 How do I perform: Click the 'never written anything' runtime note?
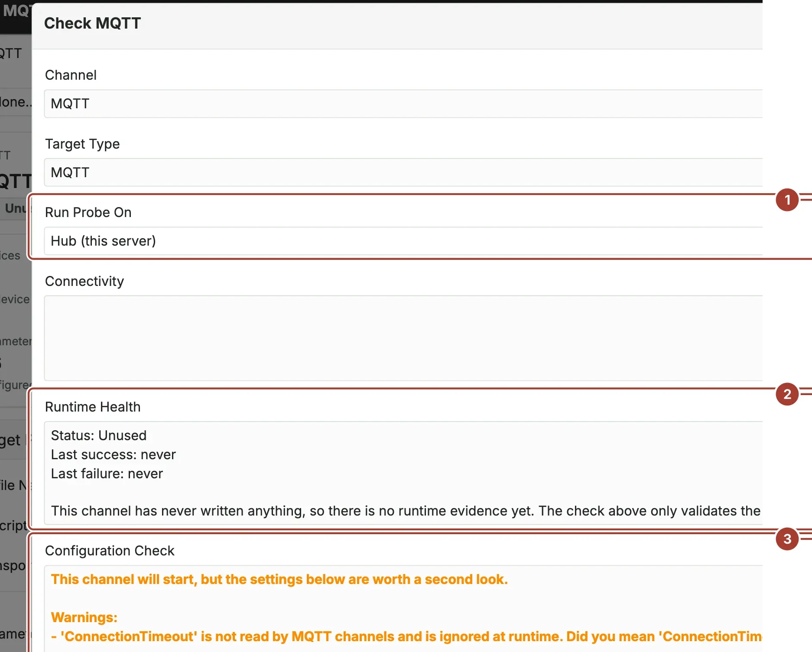pyautogui.click(x=406, y=511)
